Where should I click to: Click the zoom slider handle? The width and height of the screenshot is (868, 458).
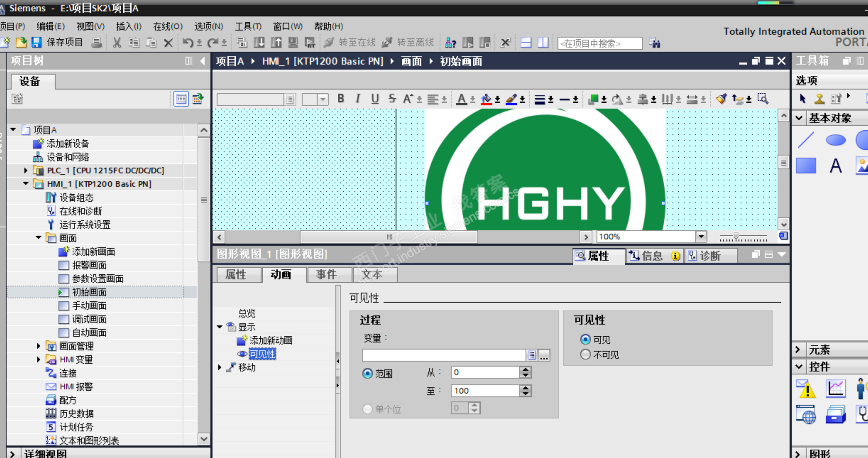(x=736, y=236)
